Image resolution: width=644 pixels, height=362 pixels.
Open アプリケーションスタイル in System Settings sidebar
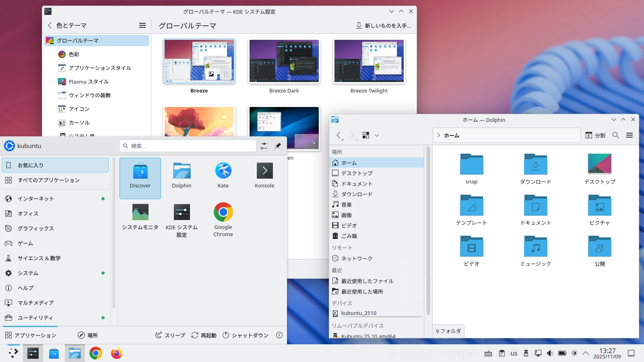coord(97,68)
